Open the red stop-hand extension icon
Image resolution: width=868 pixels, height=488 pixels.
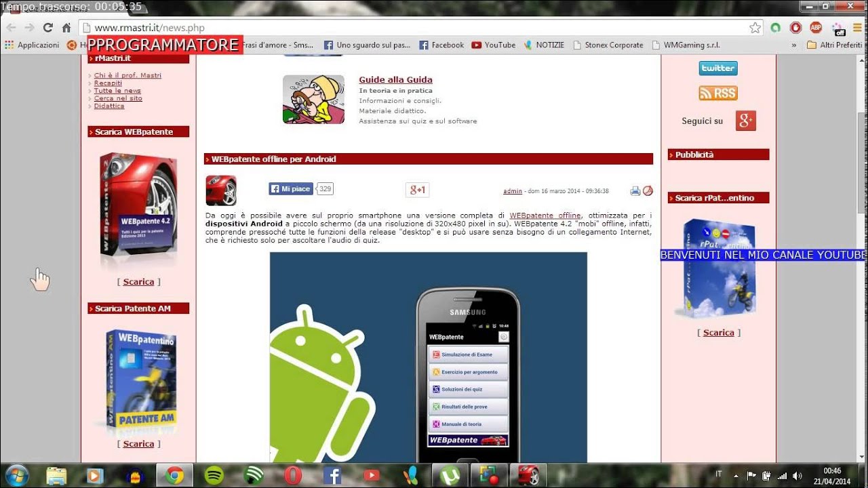[795, 28]
